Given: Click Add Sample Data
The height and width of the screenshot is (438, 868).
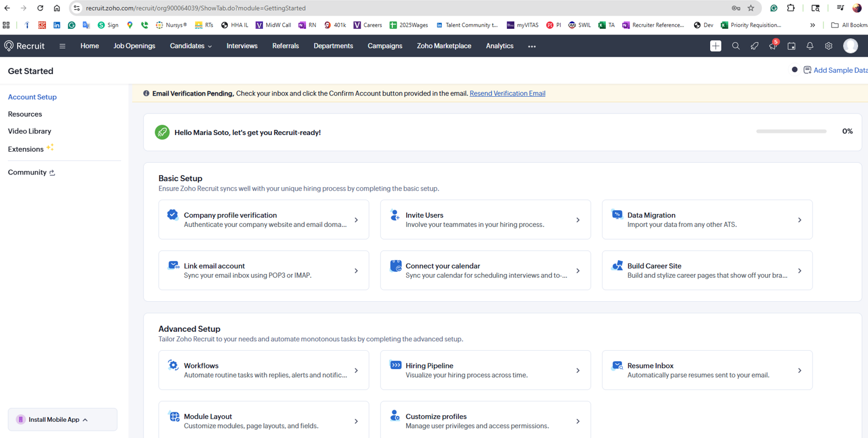Looking at the screenshot, I should tap(835, 70).
